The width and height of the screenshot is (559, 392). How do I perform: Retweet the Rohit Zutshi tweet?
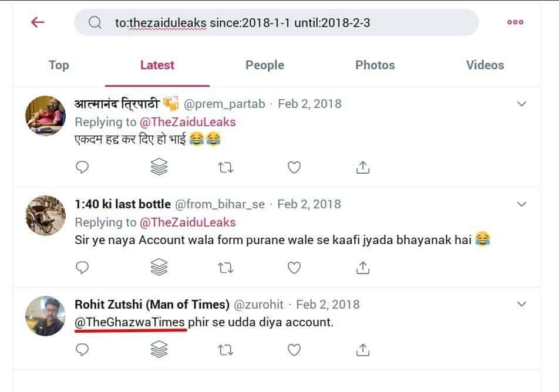225,350
